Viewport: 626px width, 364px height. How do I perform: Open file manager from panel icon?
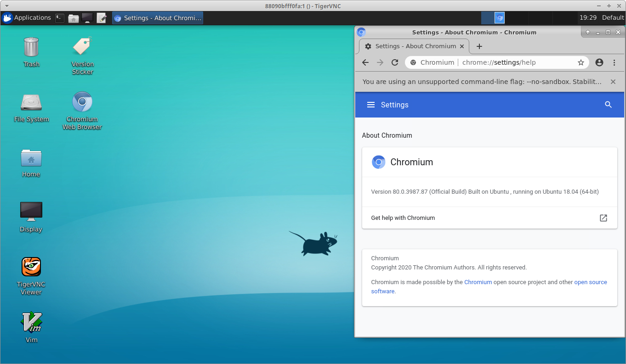tap(74, 18)
